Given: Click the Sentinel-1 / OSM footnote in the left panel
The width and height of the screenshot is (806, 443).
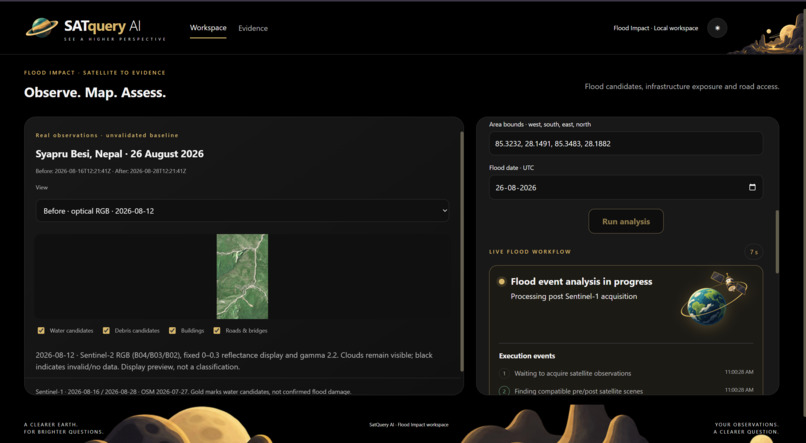Looking at the screenshot, I should coord(193,392).
